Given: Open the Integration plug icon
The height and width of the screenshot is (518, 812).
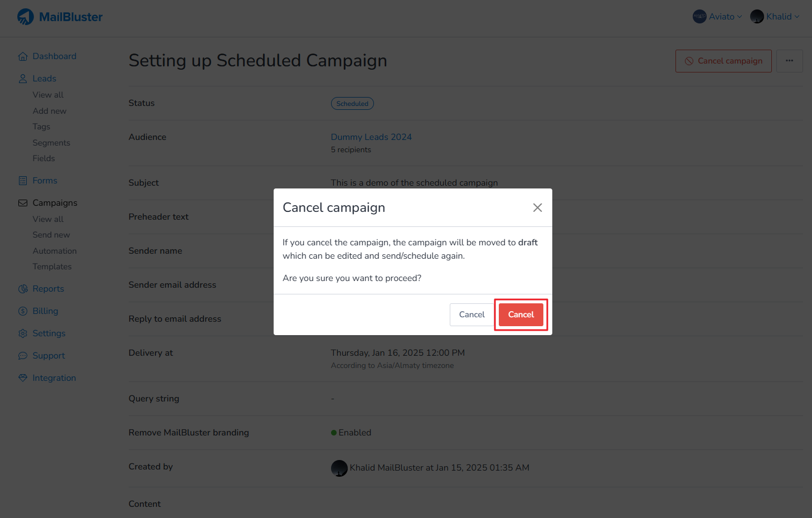Looking at the screenshot, I should click(23, 377).
